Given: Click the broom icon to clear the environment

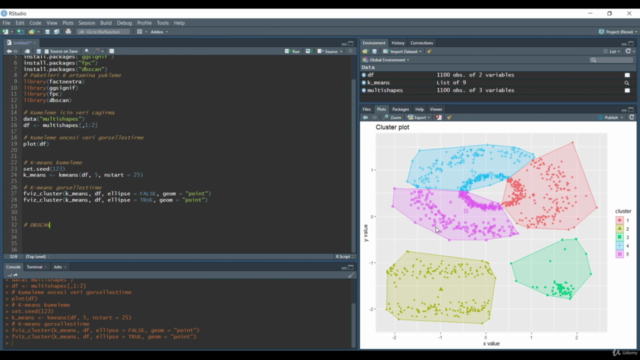Looking at the screenshot, I should (429, 51).
